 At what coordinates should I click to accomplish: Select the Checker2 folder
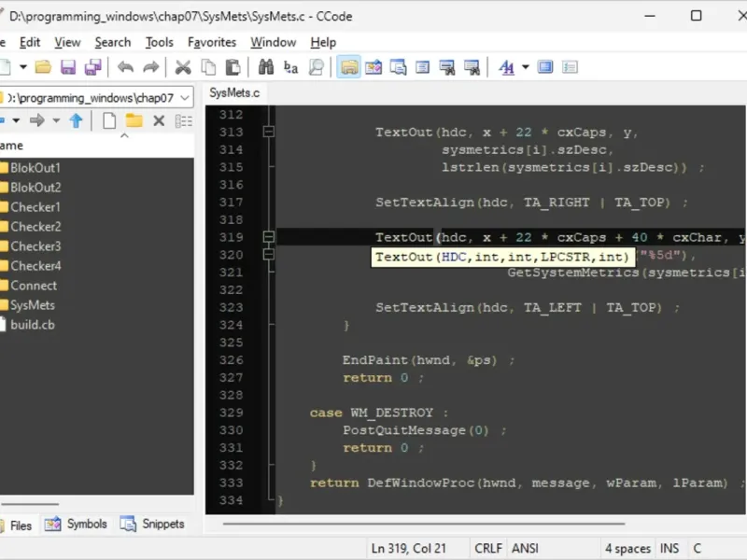(35, 227)
